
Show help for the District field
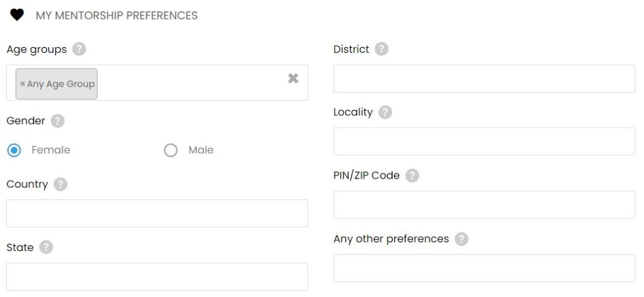click(382, 49)
